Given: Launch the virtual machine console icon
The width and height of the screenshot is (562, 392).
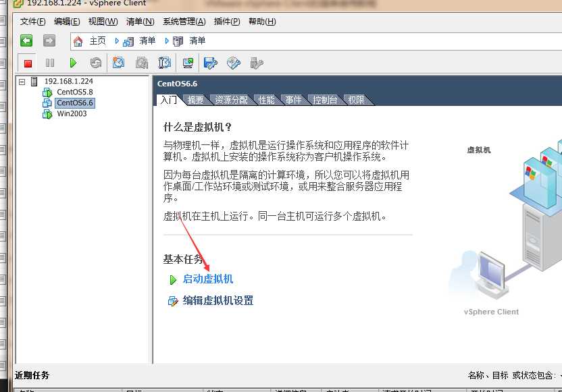Looking at the screenshot, I should pos(188,63).
